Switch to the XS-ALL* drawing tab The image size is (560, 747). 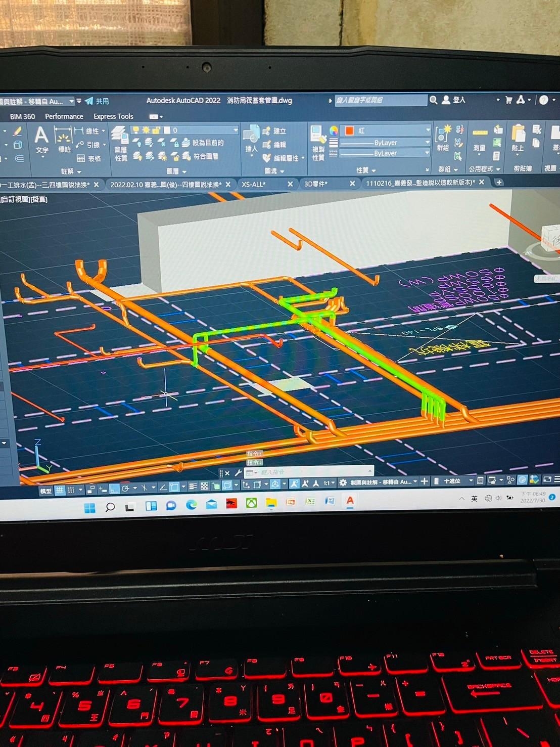pos(254,184)
